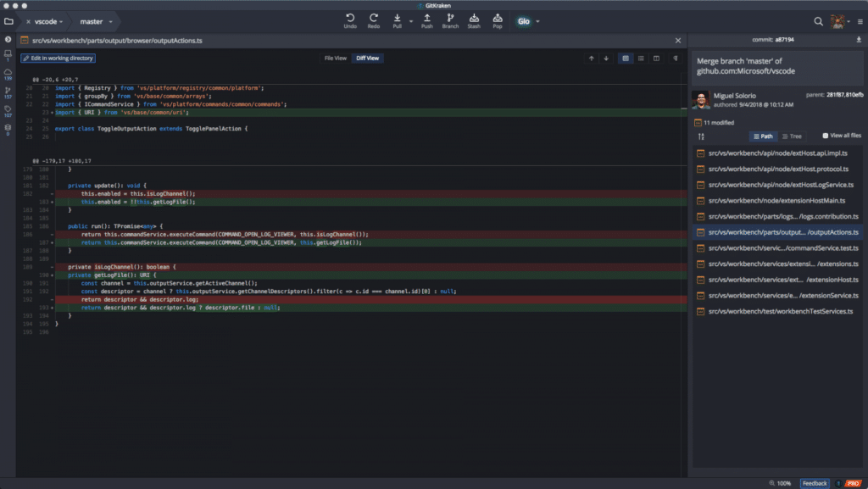
Task: Close the vscode repository tab
Action: [28, 21]
